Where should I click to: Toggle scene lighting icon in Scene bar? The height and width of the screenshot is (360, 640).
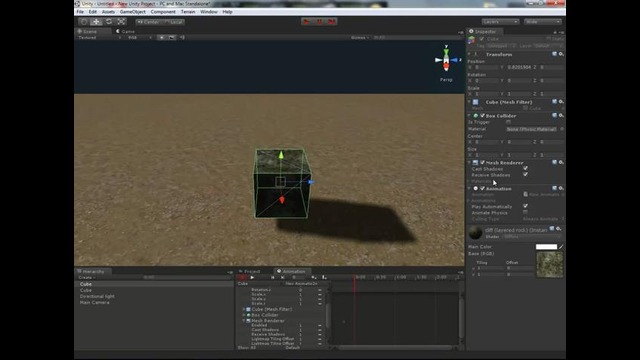tap(162, 38)
